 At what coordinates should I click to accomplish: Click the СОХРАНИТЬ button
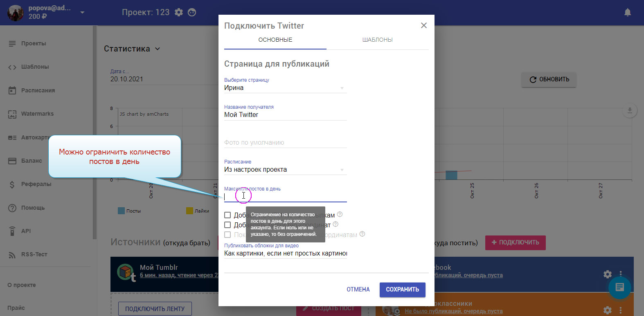point(402,289)
